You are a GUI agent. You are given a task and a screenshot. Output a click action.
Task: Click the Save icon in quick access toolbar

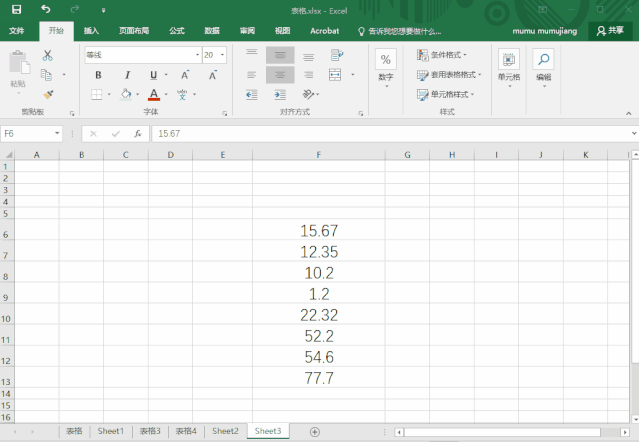16,9
